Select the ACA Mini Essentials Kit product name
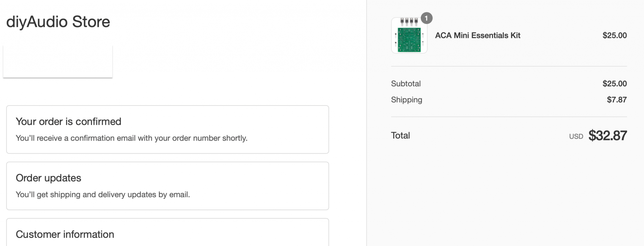 click(478, 36)
